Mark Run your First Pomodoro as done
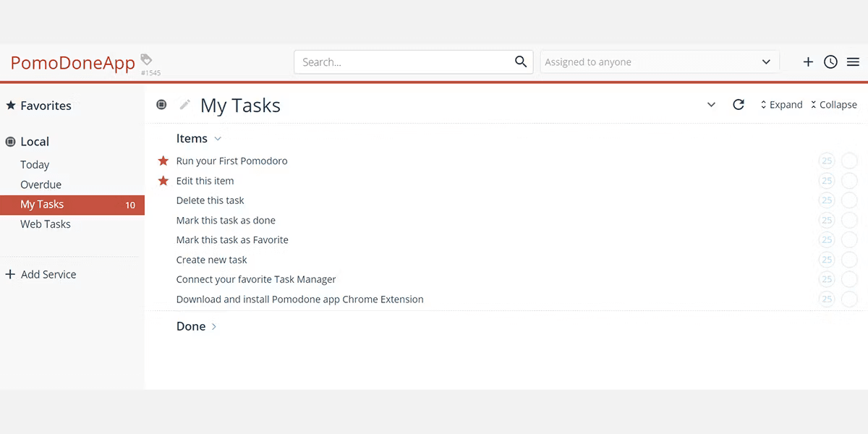The width and height of the screenshot is (868, 434). tap(850, 161)
